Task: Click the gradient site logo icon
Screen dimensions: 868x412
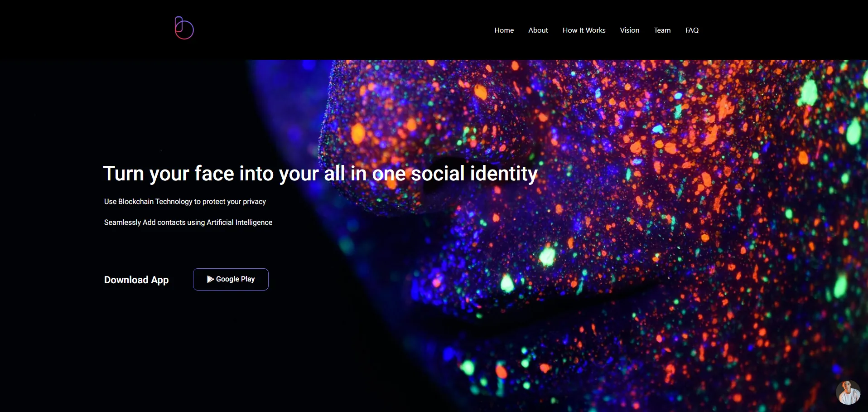Action: tap(184, 28)
